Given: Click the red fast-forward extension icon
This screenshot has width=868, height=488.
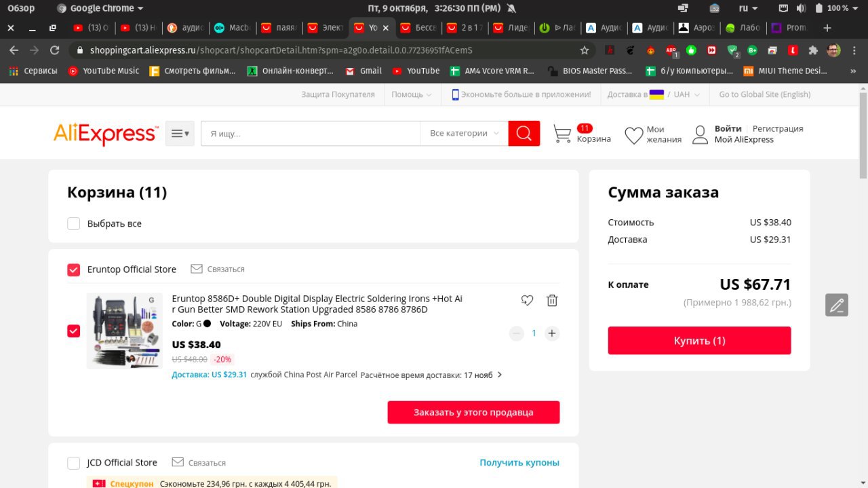Looking at the screenshot, I should [x=711, y=50].
